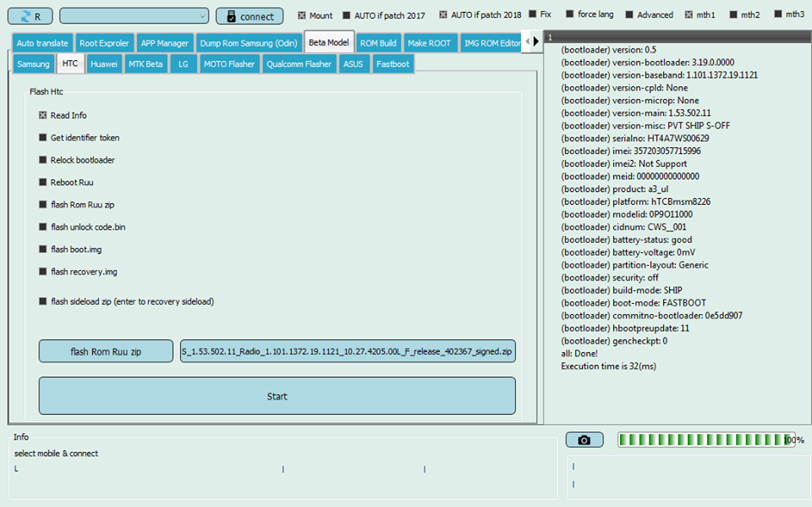The height and width of the screenshot is (507, 812).
Task: Click log line 'modelid: 0P9O11000'
Action: pyautogui.click(x=627, y=214)
